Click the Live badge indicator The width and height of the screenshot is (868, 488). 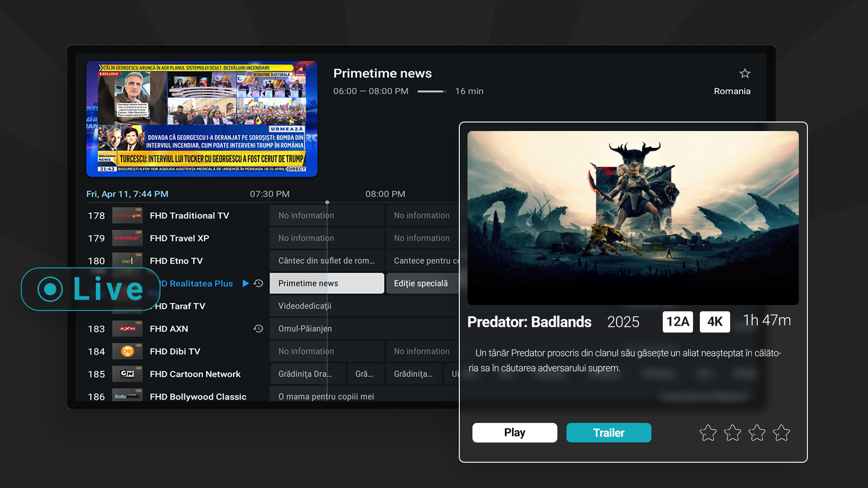click(90, 289)
